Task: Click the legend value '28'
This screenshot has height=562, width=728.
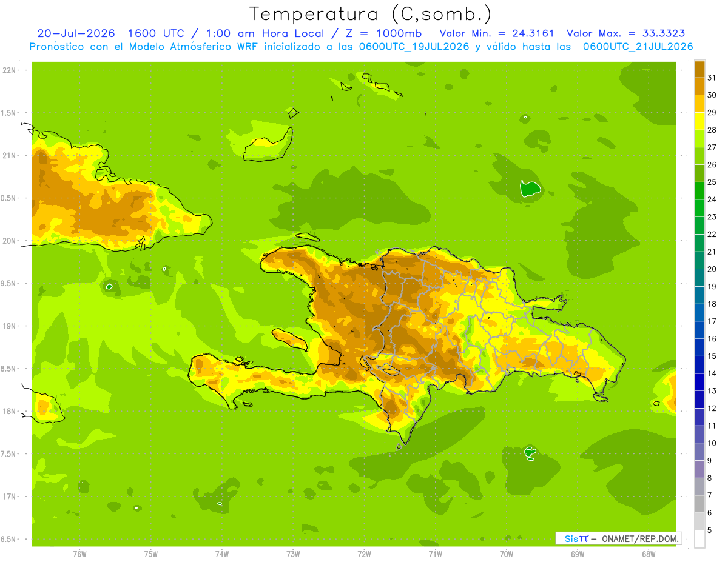Action: tap(712, 130)
